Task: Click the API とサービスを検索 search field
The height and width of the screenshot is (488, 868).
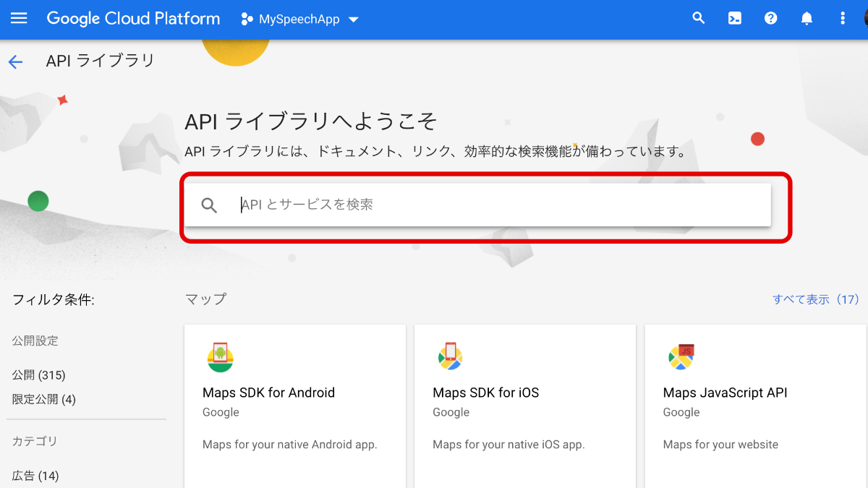Action: [477, 205]
